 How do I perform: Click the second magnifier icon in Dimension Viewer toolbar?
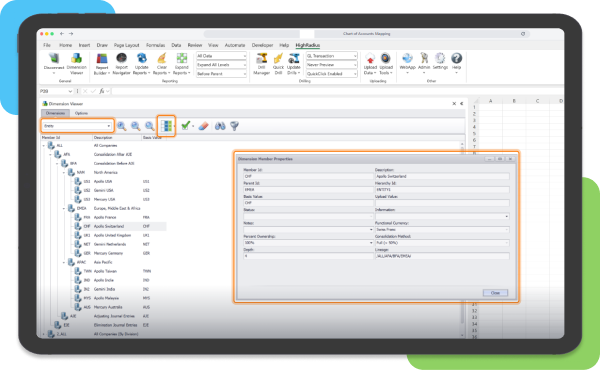pyautogui.click(x=135, y=126)
